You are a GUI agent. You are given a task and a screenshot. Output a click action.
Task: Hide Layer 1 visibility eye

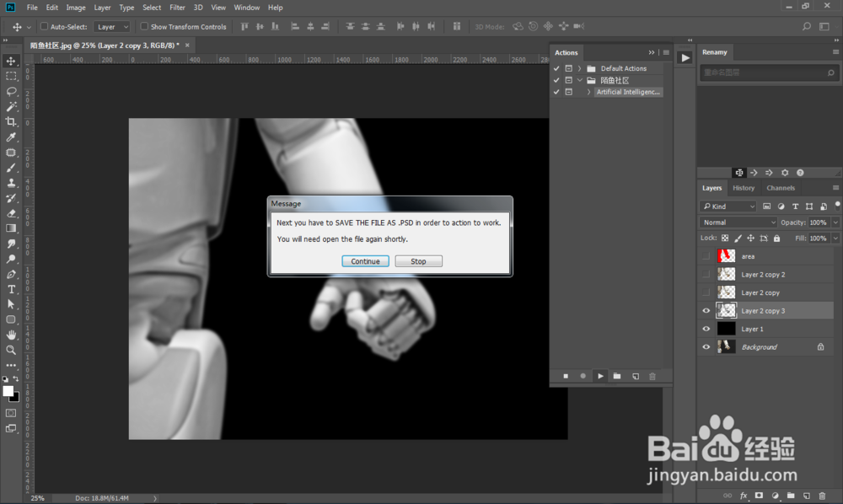pyautogui.click(x=706, y=329)
